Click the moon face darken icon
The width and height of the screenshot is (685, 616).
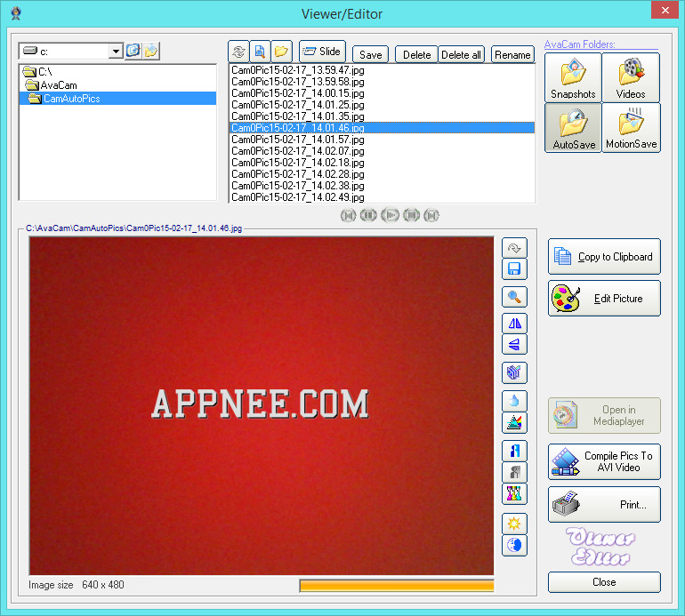[x=514, y=545]
